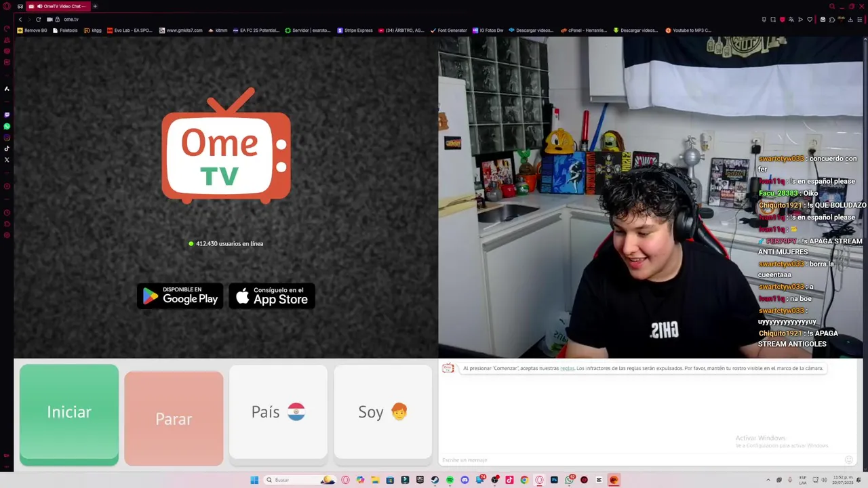Open File Explorer from the taskbar
868x488 pixels.
coord(375,480)
